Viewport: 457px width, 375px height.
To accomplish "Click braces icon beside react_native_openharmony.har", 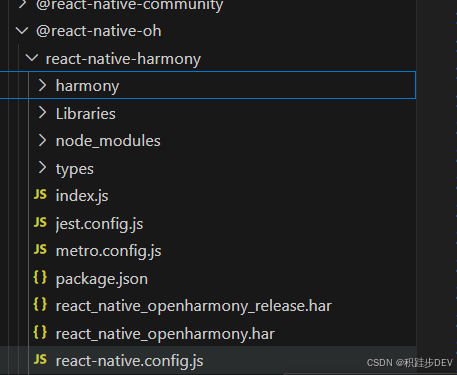I will pyautogui.click(x=40, y=332).
